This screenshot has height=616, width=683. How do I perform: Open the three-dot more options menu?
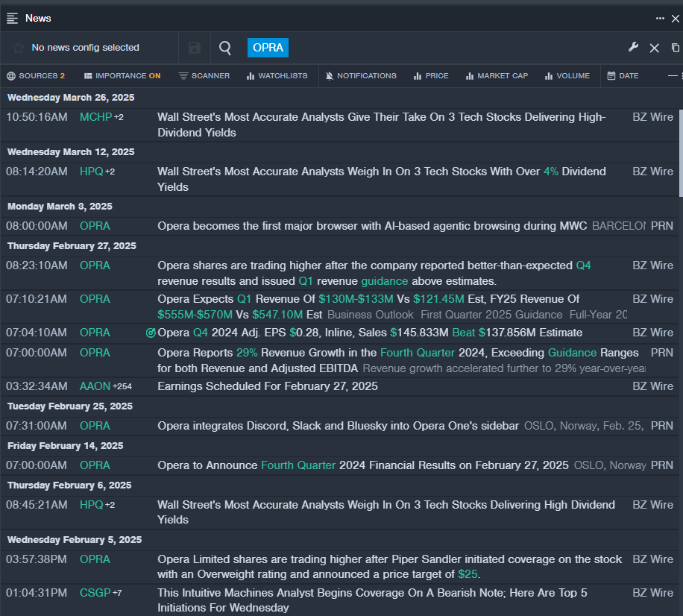coord(660,19)
